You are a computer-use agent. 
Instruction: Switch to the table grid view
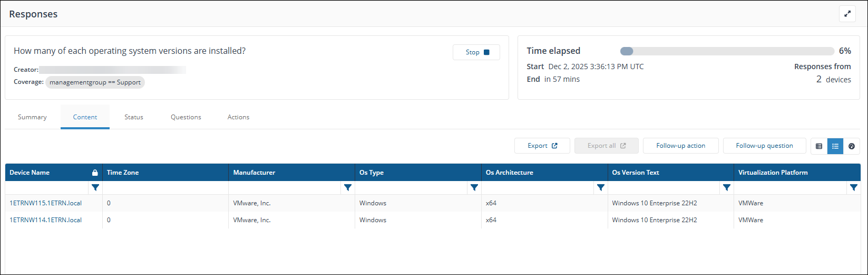coord(819,146)
